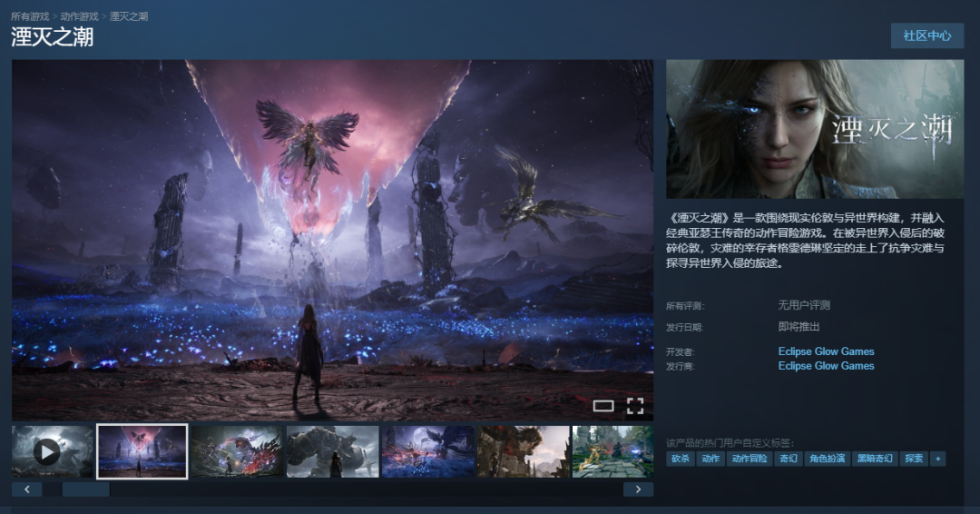
Task: View the stone golem screenshot thumbnail
Action: [332, 451]
